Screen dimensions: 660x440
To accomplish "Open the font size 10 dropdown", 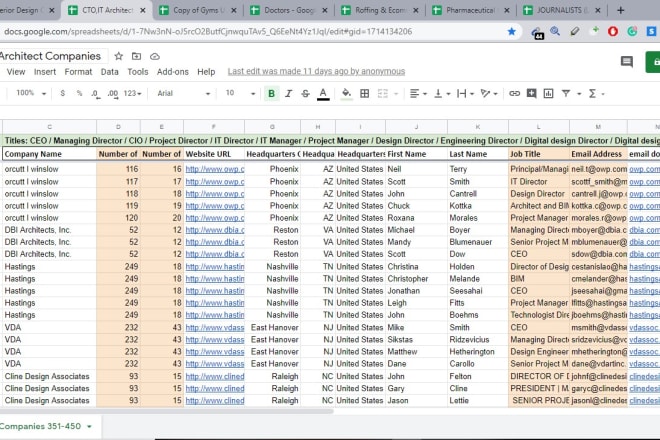I will pos(240,93).
